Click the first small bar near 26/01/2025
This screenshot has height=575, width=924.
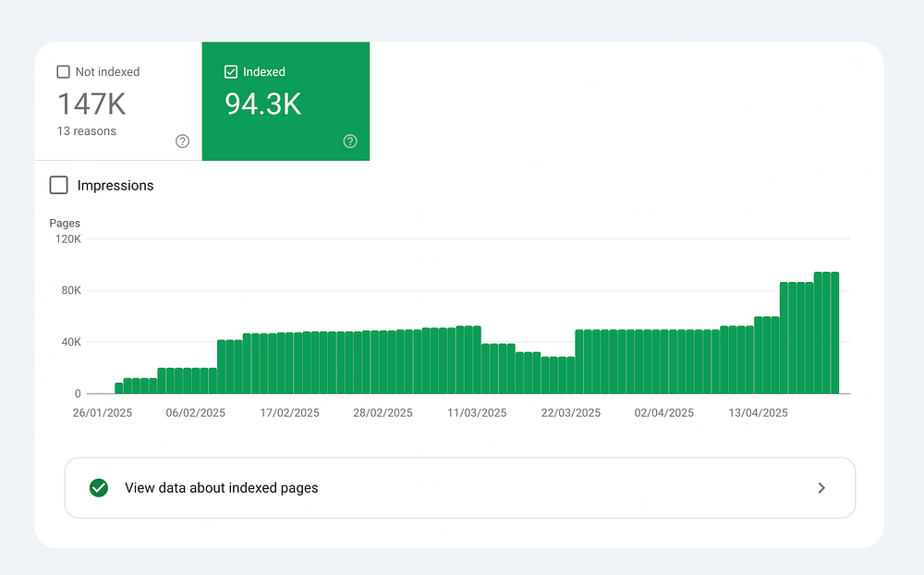pyautogui.click(x=119, y=388)
